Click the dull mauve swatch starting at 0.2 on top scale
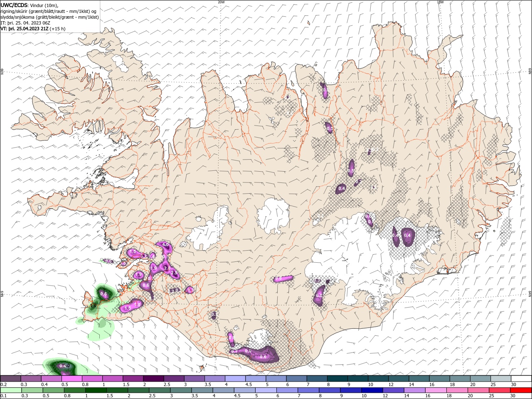Viewport: 532px width, 399px height. pyautogui.click(x=10, y=379)
